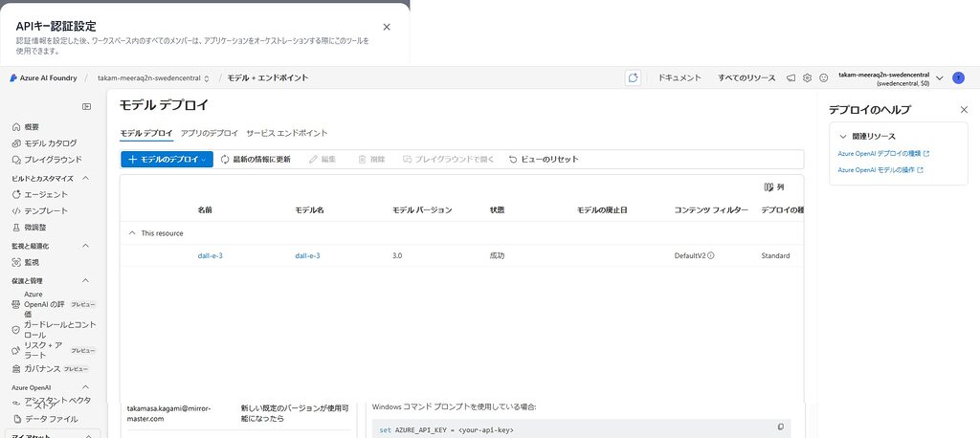Viewport: 980px width, 438px height.
Task: Sort by the モデル バージョン column header
Action: (x=422, y=210)
